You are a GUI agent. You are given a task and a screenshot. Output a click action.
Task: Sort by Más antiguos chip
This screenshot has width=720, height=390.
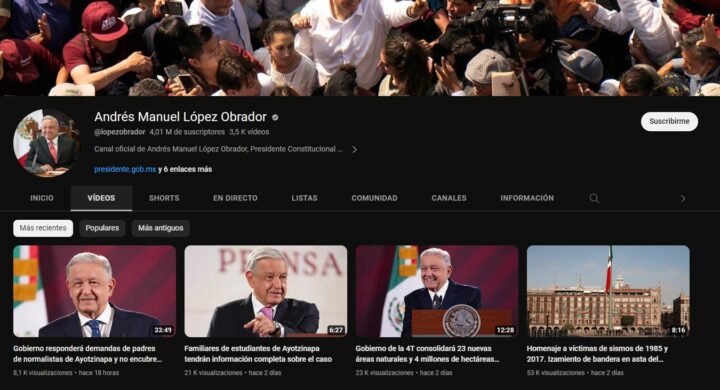click(161, 228)
